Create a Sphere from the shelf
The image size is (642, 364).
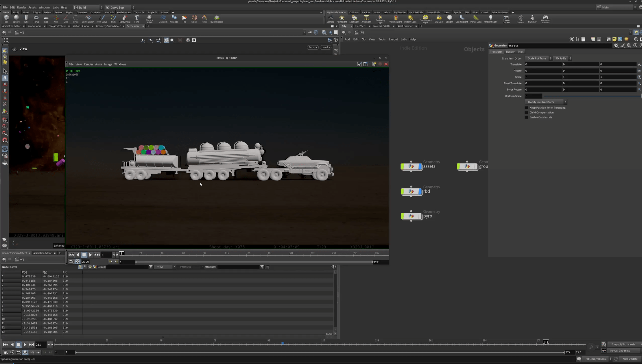pos(16,19)
